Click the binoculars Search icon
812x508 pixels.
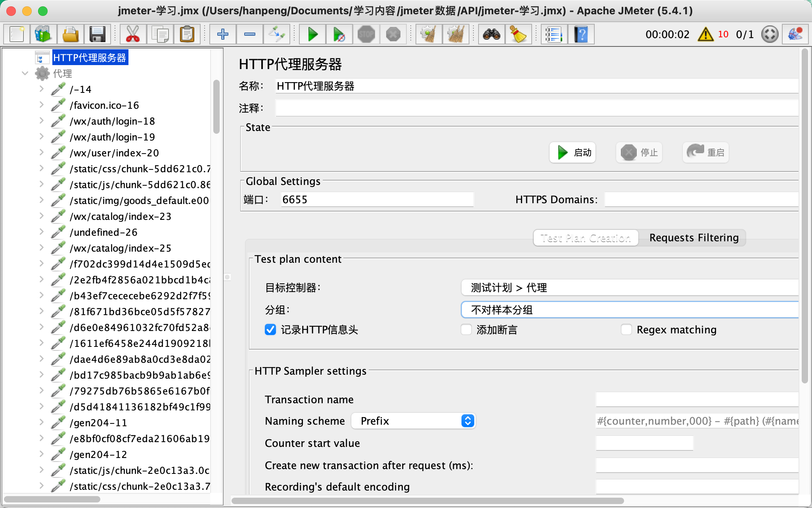click(x=491, y=35)
